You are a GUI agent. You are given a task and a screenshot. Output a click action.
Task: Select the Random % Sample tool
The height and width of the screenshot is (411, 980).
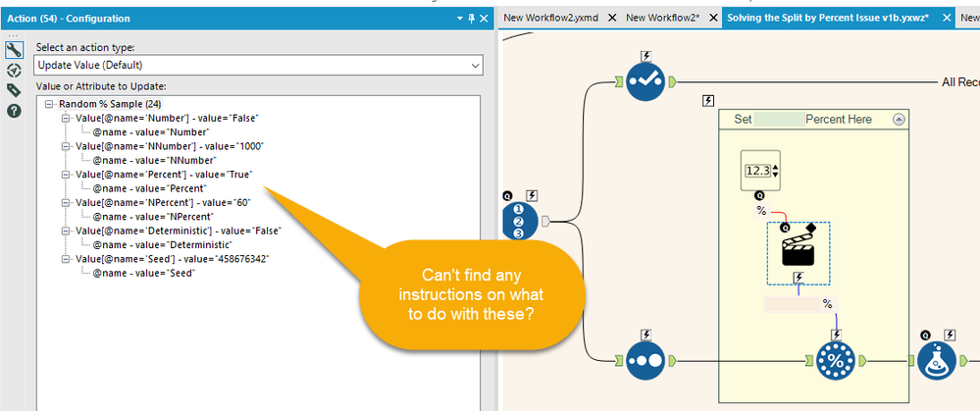(836, 361)
